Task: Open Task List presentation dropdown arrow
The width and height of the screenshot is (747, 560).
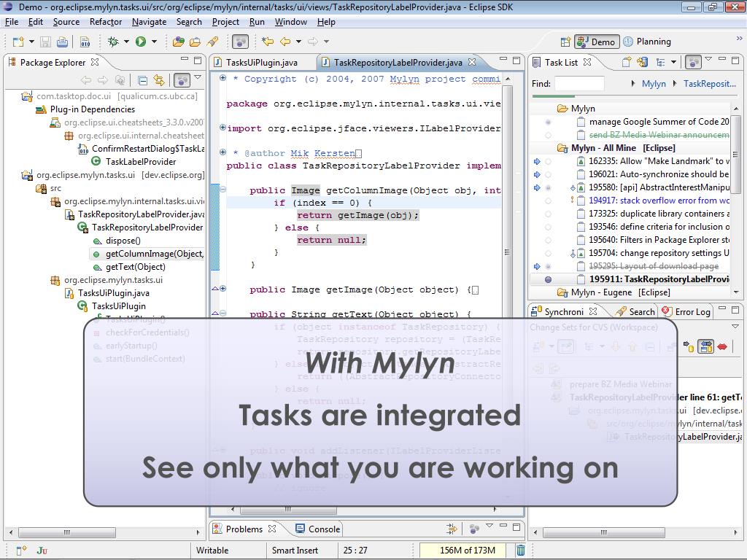Action: click(x=673, y=62)
